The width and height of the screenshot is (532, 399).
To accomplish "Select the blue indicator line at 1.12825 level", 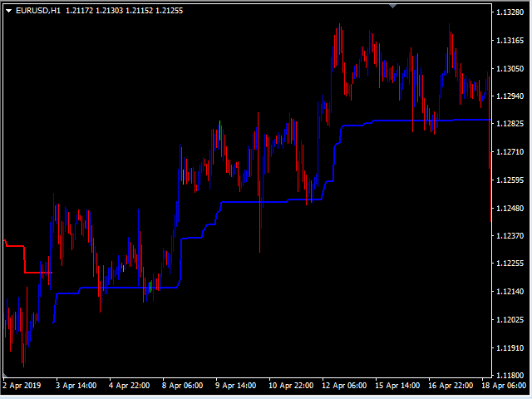I will [x=431, y=120].
